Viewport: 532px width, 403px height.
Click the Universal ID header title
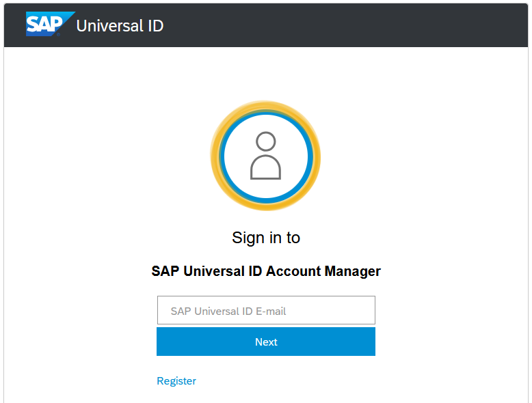(120, 26)
